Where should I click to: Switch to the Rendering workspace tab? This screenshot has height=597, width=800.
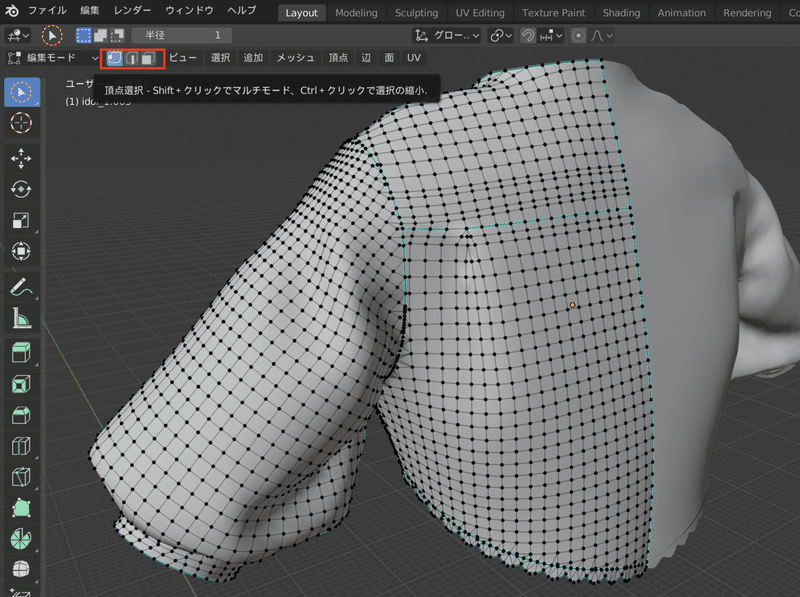(747, 13)
